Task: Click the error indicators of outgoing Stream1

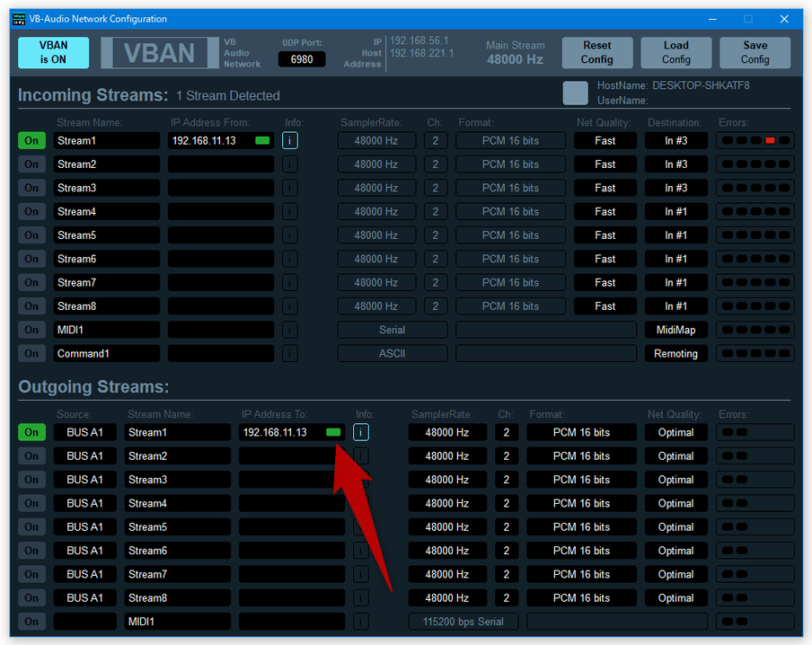Action: 755,432
